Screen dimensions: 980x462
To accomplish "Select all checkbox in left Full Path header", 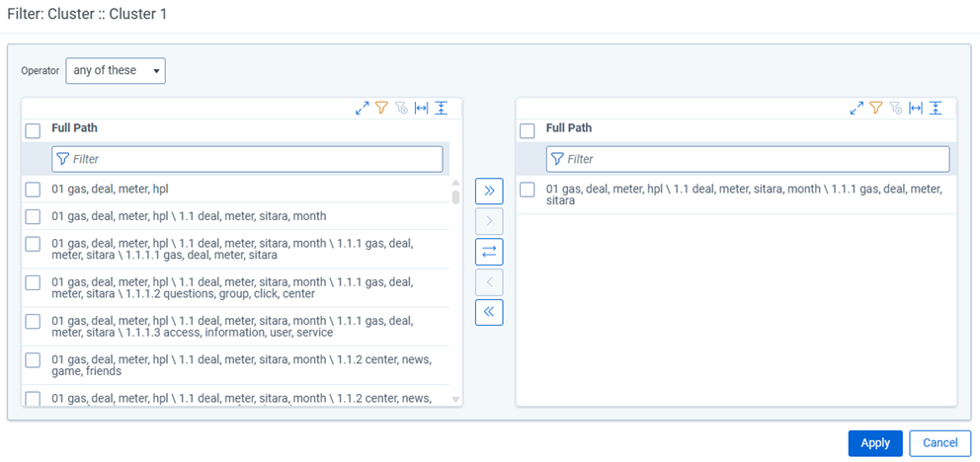I will coord(33,131).
